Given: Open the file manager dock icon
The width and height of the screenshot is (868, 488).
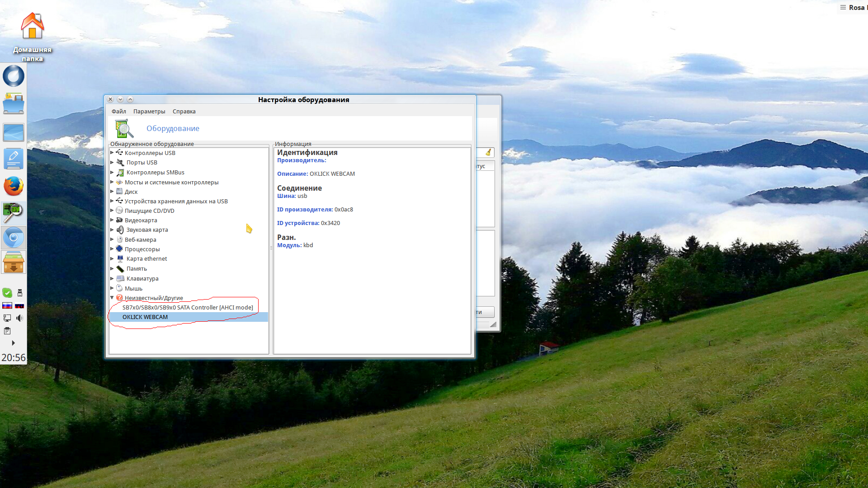Looking at the screenshot, I should point(14,104).
